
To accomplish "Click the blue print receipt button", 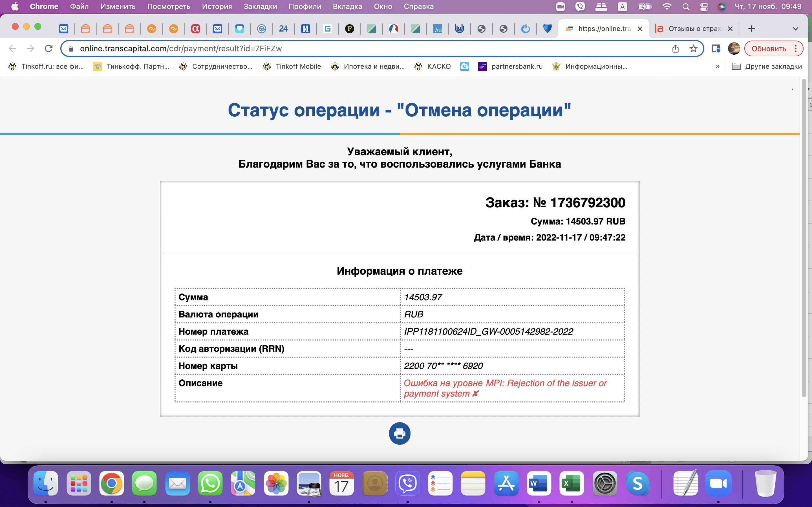I will point(399,433).
